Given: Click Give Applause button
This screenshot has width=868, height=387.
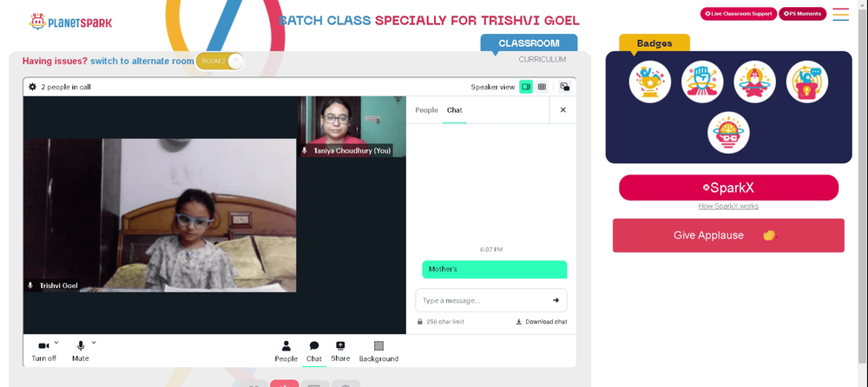Looking at the screenshot, I should coord(728,235).
